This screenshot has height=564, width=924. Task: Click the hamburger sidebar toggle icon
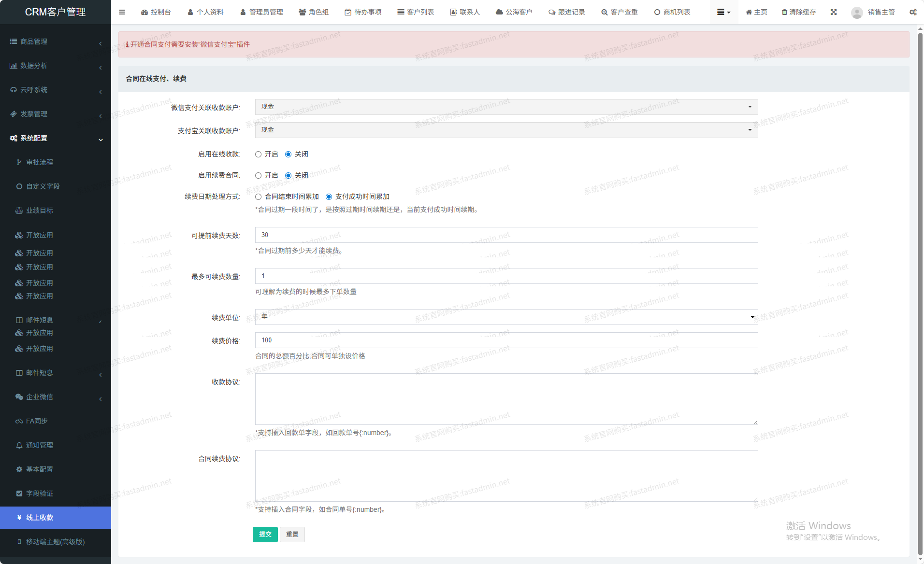tap(122, 12)
